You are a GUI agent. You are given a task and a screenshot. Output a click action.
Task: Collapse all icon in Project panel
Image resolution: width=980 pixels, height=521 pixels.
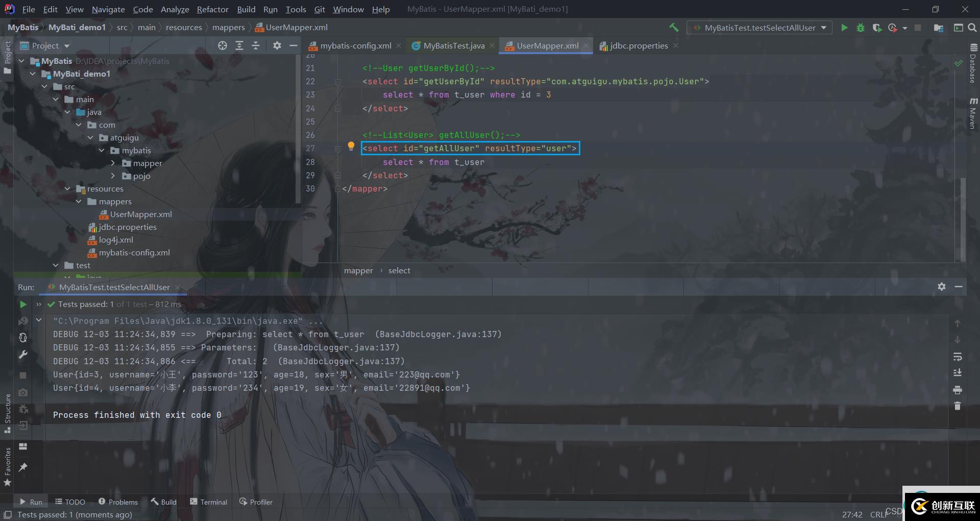tap(256, 45)
